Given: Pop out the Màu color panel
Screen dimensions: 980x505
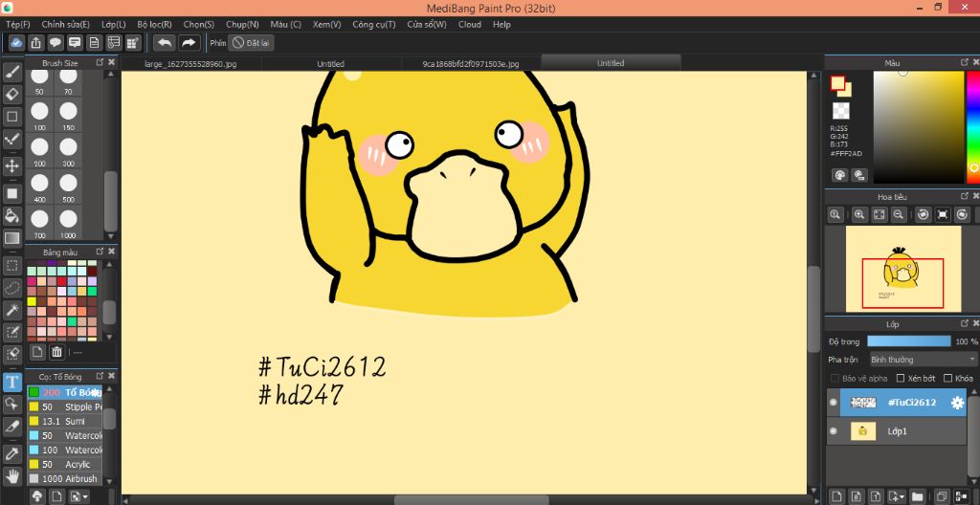Looking at the screenshot, I should (964, 62).
